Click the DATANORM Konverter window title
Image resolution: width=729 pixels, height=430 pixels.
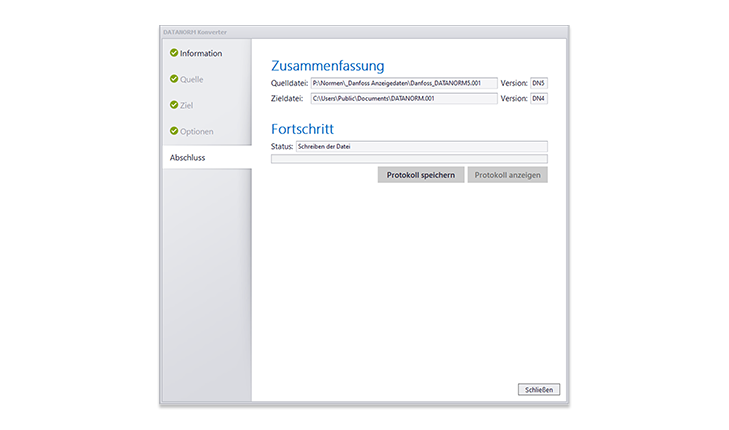195,32
